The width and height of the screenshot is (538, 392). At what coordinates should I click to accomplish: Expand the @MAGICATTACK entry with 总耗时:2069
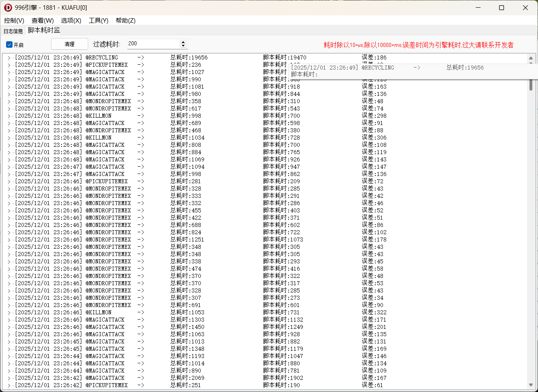tap(9, 378)
